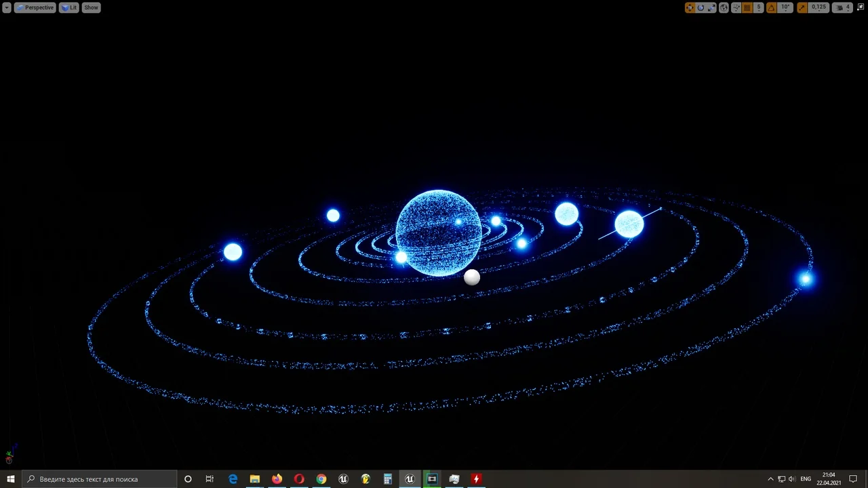Open viewport options dropdown arrow
The width and height of the screenshot is (868, 488).
[7, 7]
